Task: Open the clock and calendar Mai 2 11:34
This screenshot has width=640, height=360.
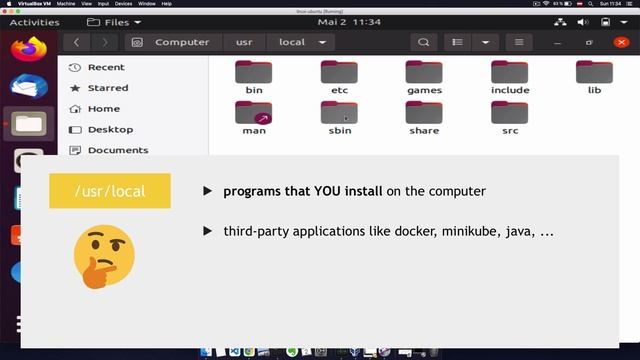Action: (x=349, y=22)
